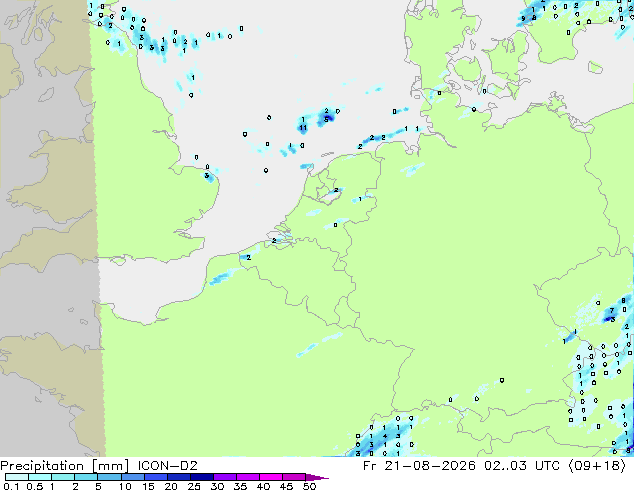This screenshot has height=490, width=634.
Task: Click the 'UTC' label
Action: pos(547,466)
